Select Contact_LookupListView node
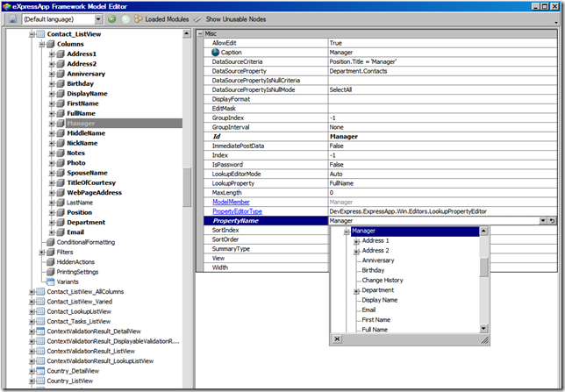This screenshot has height=392, width=565. click(79, 311)
